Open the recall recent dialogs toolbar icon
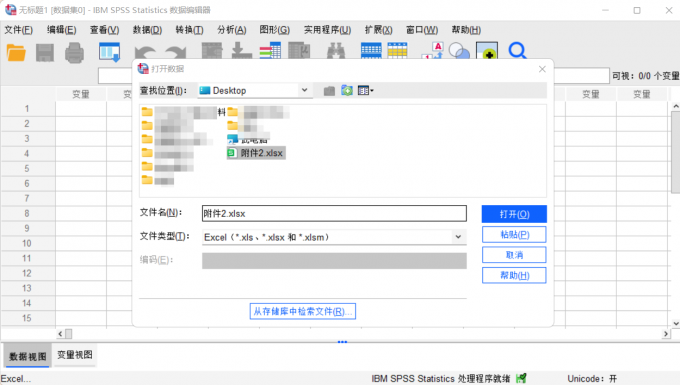The height and width of the screenshot is (385, 680). [109, 52]
